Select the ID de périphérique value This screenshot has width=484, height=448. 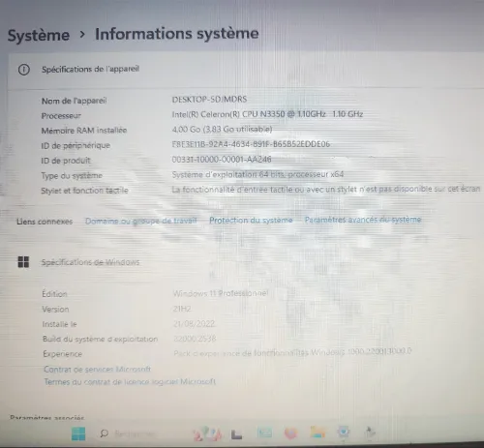(251, 144)
